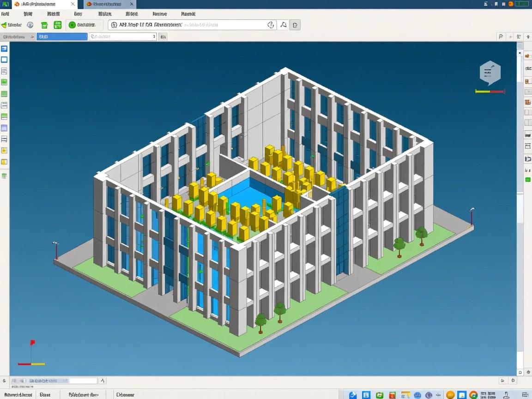Click the green circle labeled button in toolbar

[82, 25]
